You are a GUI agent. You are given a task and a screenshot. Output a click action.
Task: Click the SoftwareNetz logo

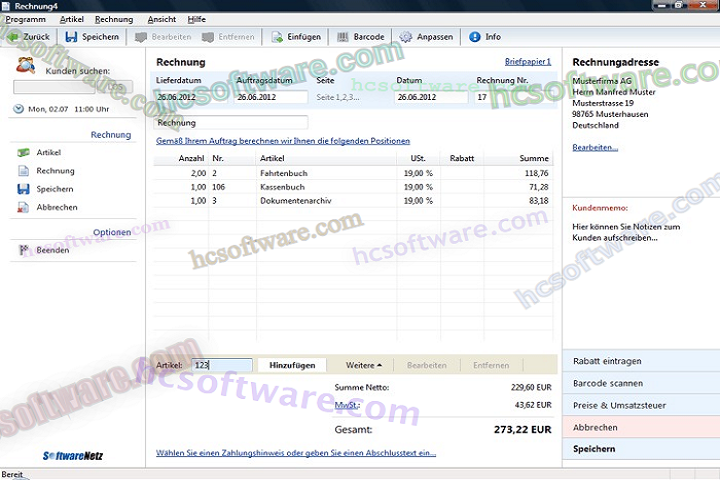pyautogui.click(x=73, y=456)
